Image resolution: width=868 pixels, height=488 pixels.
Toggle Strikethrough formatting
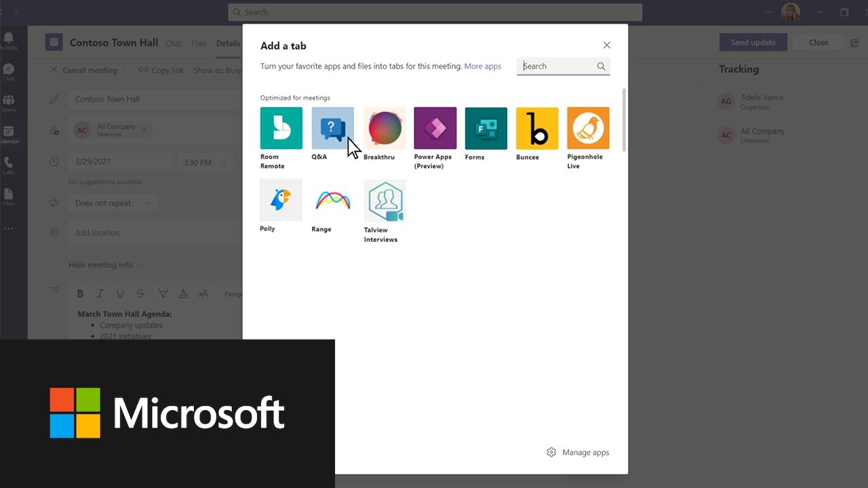pos(140,293)
